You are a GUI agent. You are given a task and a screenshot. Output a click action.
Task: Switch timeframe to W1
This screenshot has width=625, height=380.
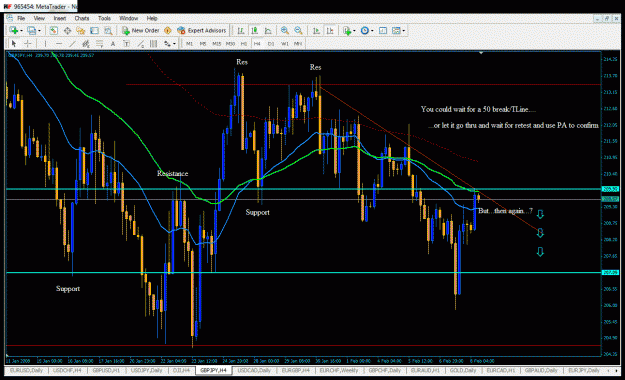point(285,43)
